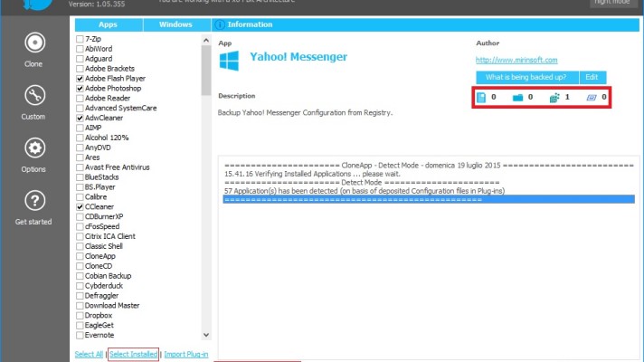Open the Clone section icon
This screenshot has height=362, width=644.
click(34, 43)
